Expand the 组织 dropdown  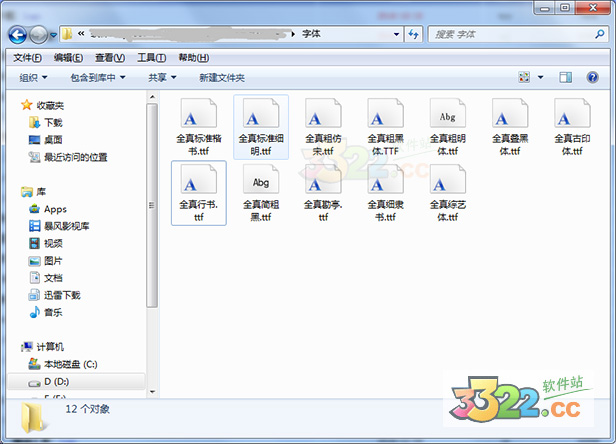coord(33,78)
